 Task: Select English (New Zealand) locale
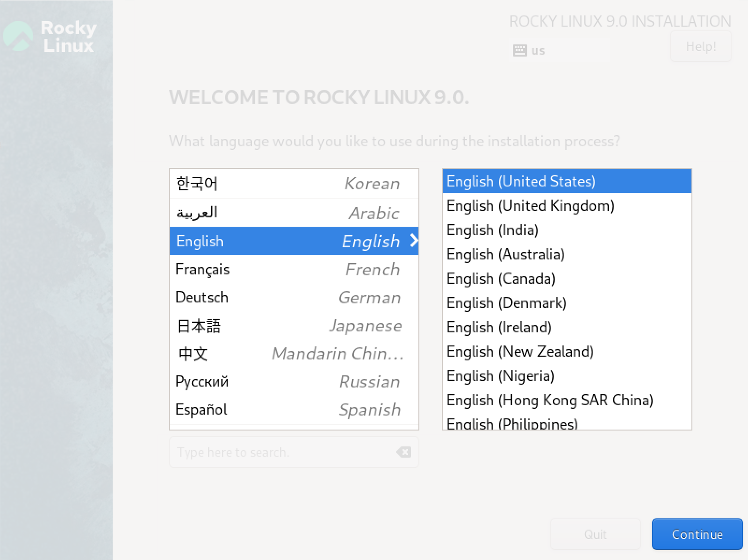(x=567, y=351)
